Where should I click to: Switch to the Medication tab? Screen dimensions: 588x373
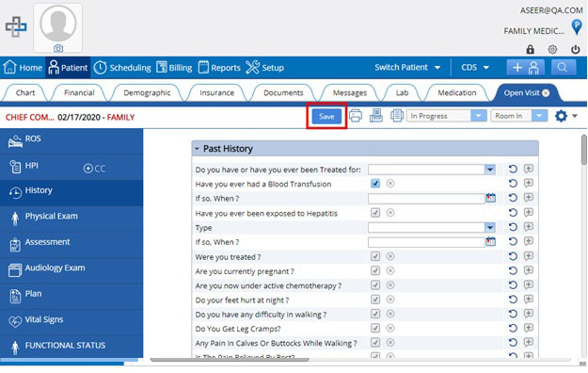coord(456,93)
